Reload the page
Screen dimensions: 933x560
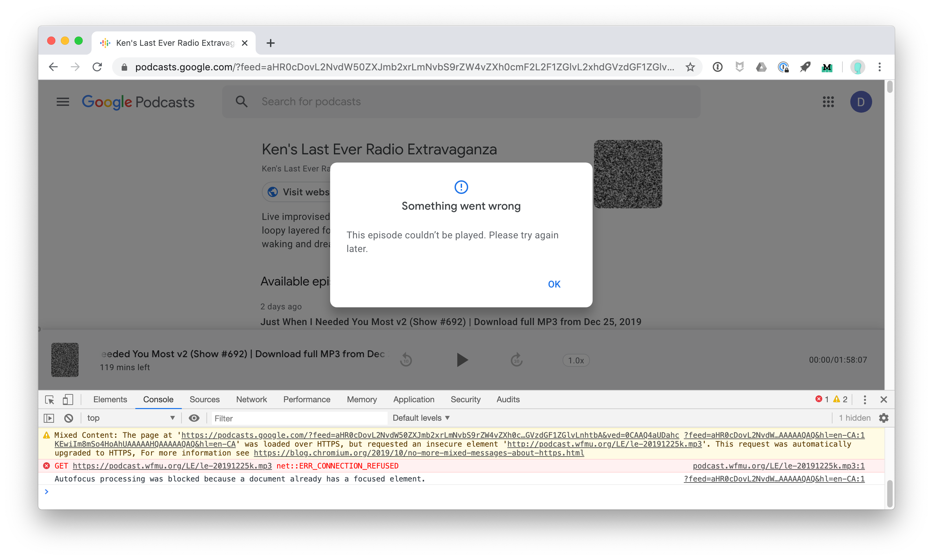pyautogui.click(x=97, y=67)
